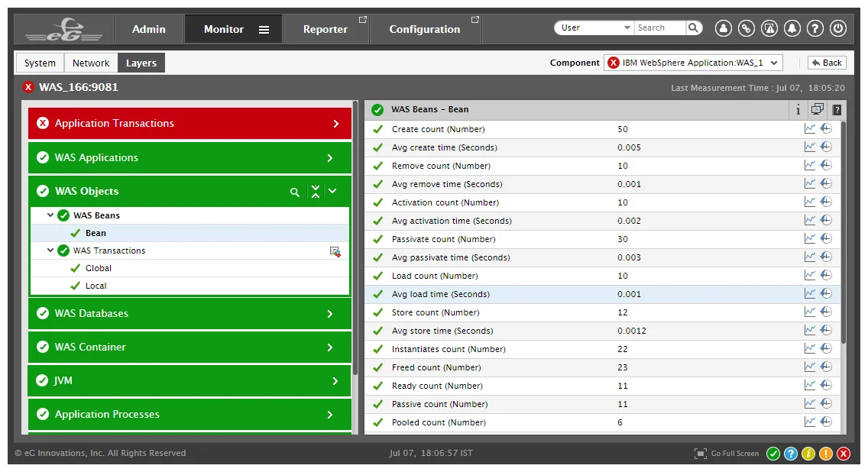Open history icon for Remove count row
868x472 pixels.
826,165
